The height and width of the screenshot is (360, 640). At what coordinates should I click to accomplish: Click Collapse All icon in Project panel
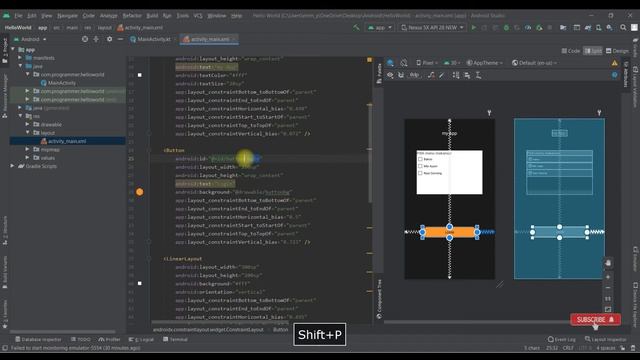(x=96, y=39)
